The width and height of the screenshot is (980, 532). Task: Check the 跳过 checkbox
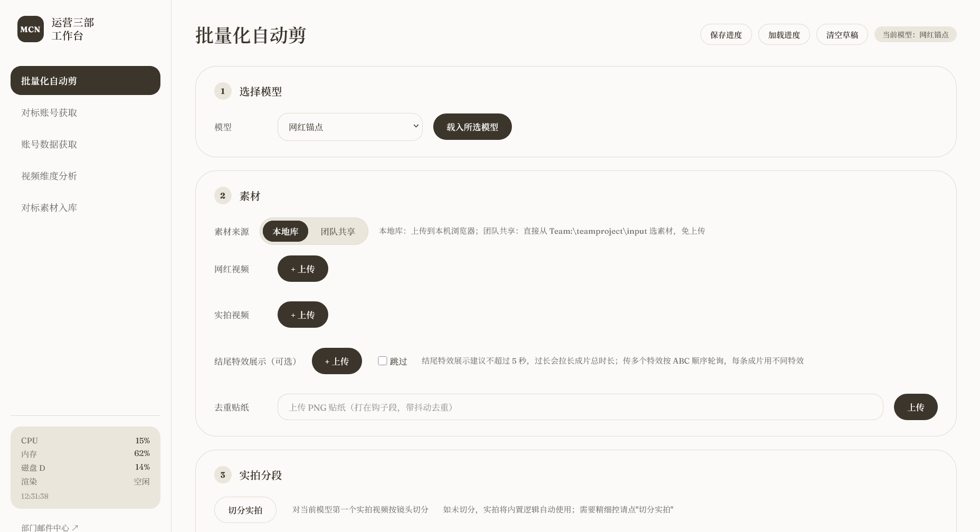tap(383, 361)
